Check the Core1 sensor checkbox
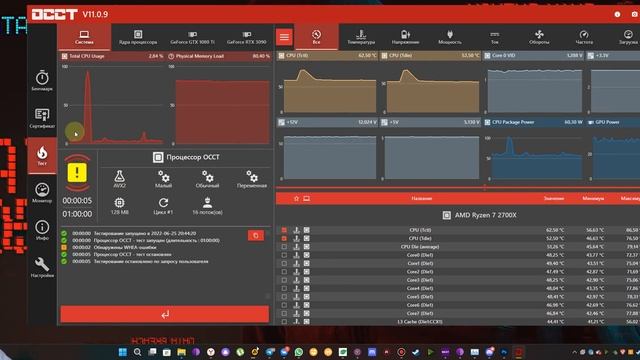This screenshot has height=360, width=640. point(284,263)
